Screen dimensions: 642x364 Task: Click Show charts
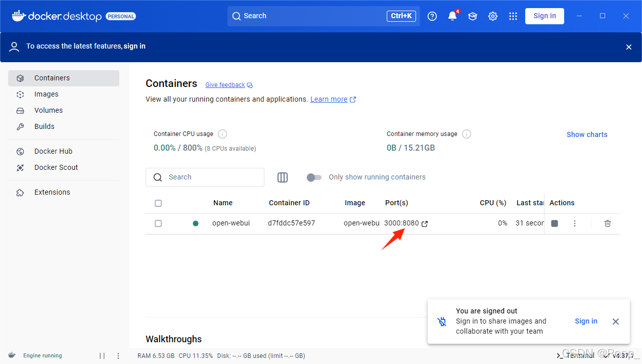587,134
